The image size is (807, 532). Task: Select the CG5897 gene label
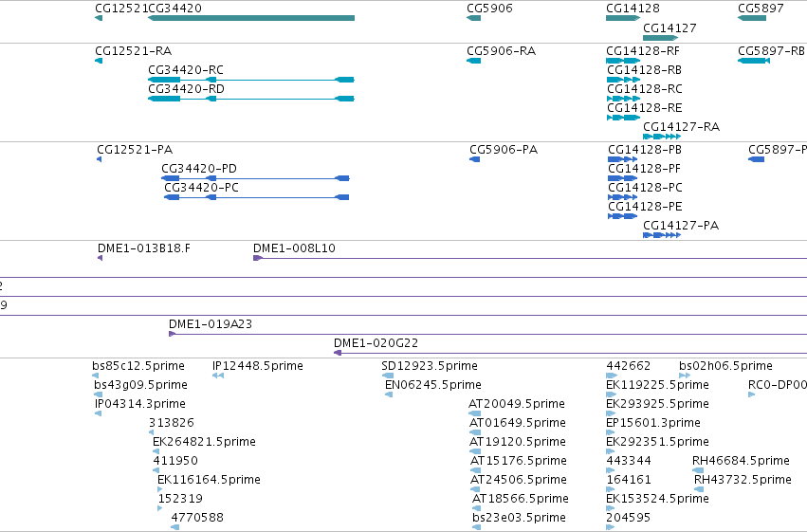[x=761, y=9]
